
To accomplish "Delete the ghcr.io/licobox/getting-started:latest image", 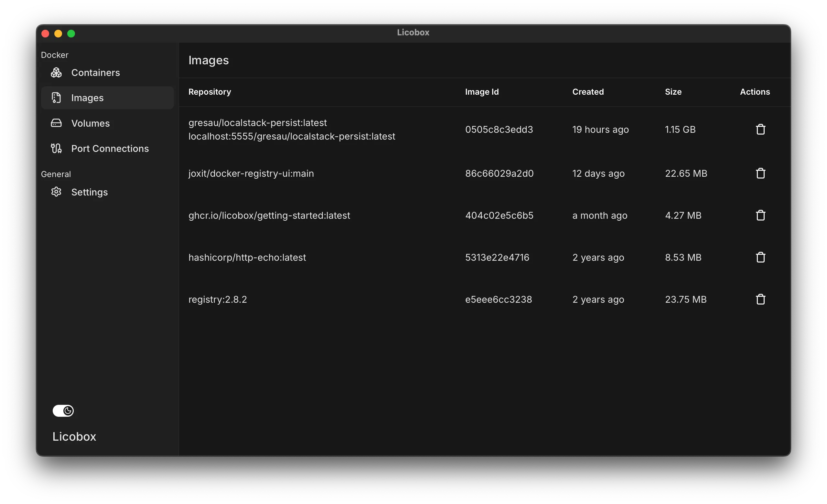I will [760, 215].
